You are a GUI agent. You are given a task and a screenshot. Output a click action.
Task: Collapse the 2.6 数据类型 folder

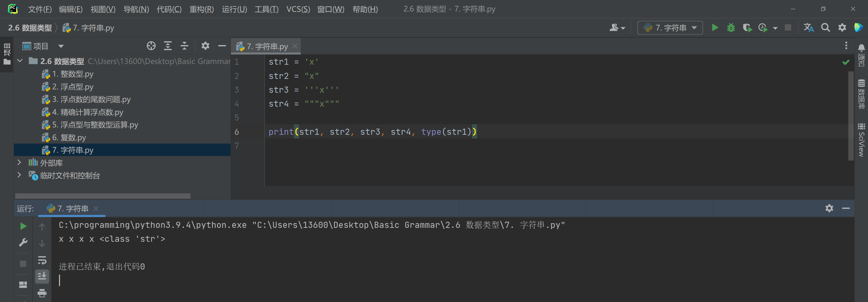click(x=20, y=61)
